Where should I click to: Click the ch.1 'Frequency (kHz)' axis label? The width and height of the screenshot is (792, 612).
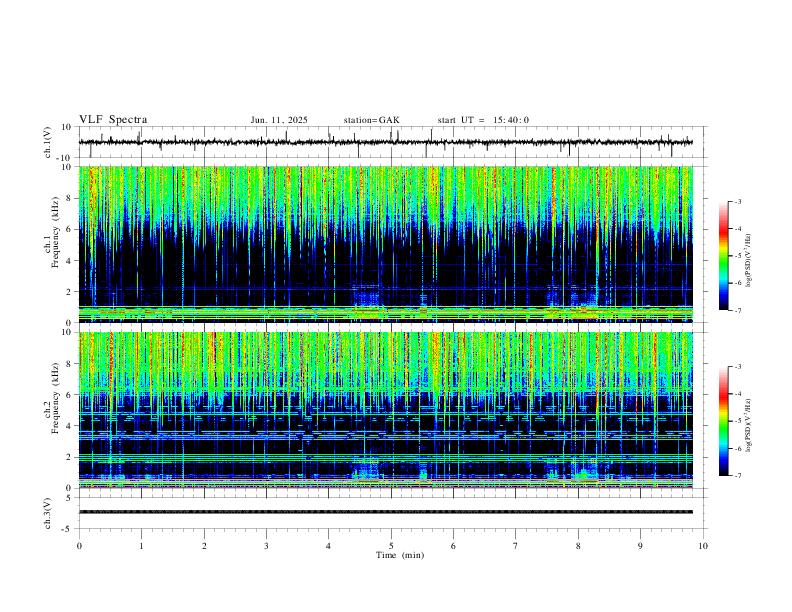55,230
